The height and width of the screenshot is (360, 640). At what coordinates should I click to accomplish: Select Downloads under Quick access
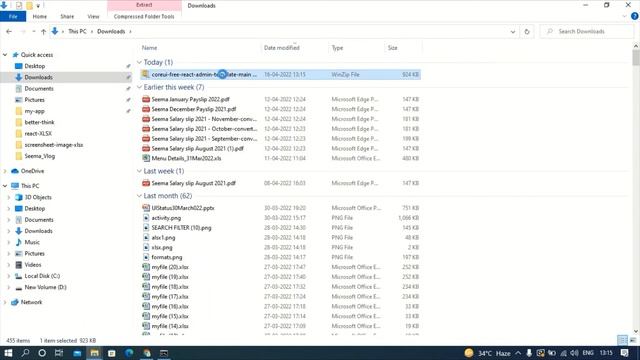(38, 77)
